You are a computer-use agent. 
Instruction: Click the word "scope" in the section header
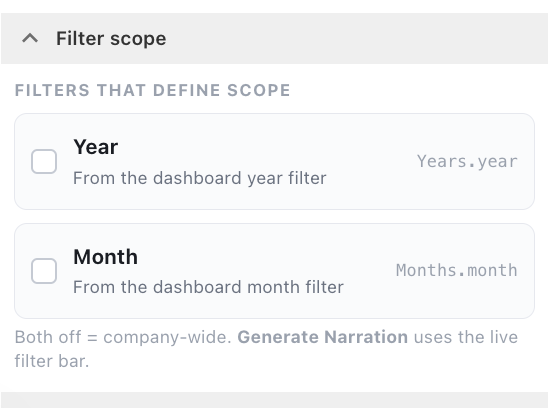click(x=138, y=39)
